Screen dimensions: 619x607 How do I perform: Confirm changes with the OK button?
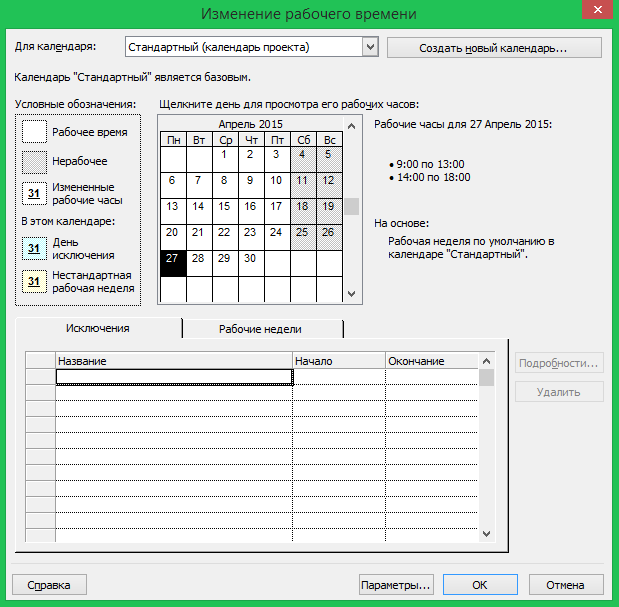pyautogui.click(x=480, y=585)
